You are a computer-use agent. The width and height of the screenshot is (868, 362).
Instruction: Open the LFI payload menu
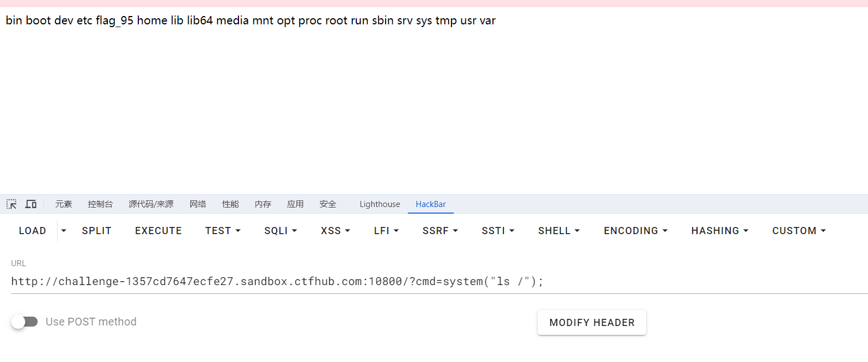[386, 231]
